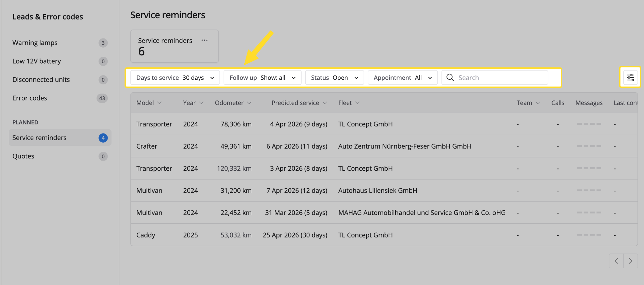Open the Follow up filter dropdown
The width and height of the screenshot is (644, 285).
tap(263, 77)
